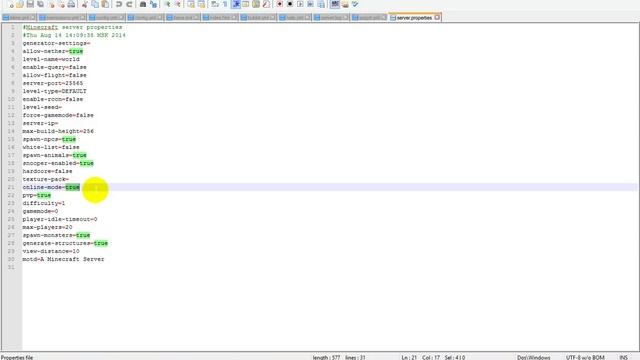Click the online-mode=true line
The width and height of the screenshot is (640, 360).
click(x=51, y=187)
